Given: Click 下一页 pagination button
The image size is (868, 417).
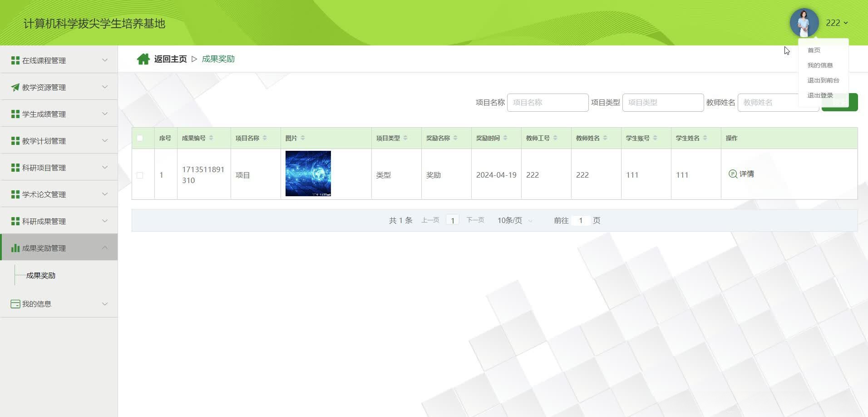Looking at the screenshot, I should point(475,220).
